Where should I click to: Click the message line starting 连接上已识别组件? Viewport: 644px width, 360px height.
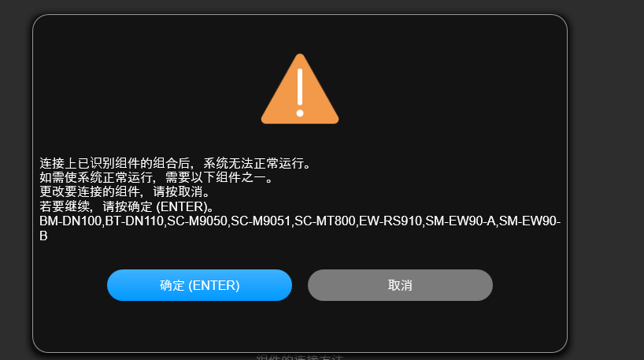coord(177,163)
